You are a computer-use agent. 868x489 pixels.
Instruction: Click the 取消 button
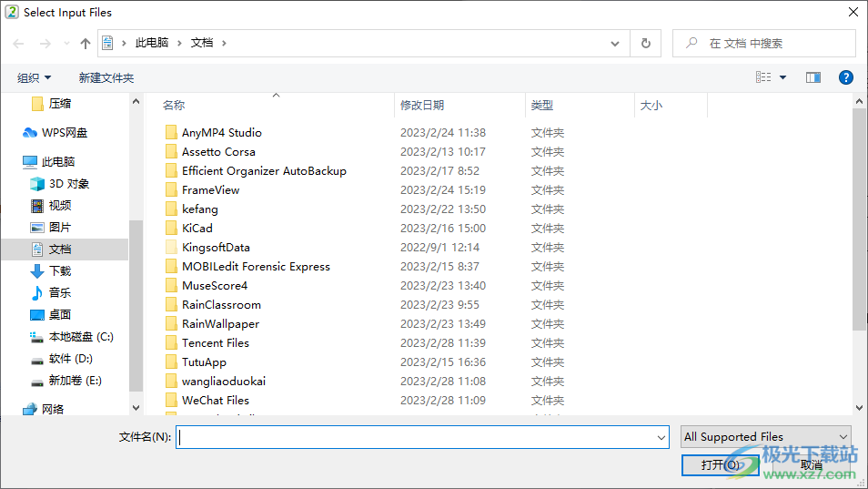pos(811,465)
